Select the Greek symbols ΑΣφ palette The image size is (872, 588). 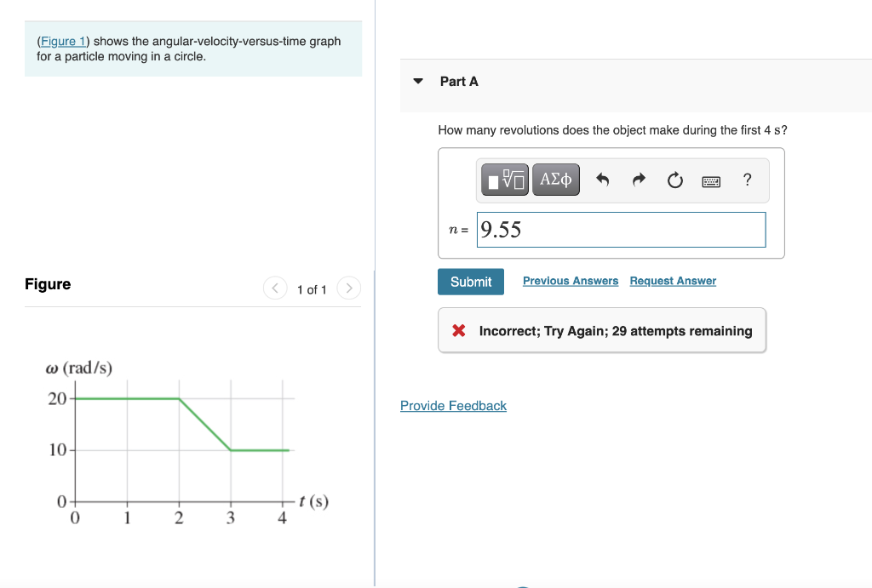[555, 179]
